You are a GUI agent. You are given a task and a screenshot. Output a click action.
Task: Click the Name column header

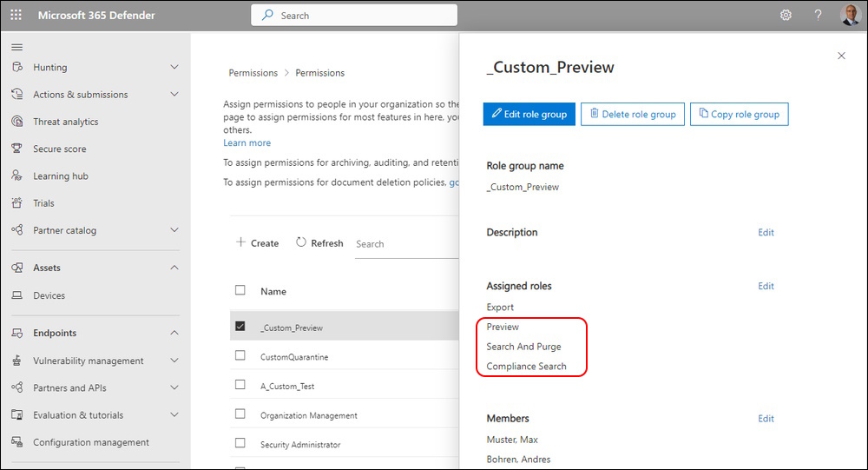pos(273,291)
